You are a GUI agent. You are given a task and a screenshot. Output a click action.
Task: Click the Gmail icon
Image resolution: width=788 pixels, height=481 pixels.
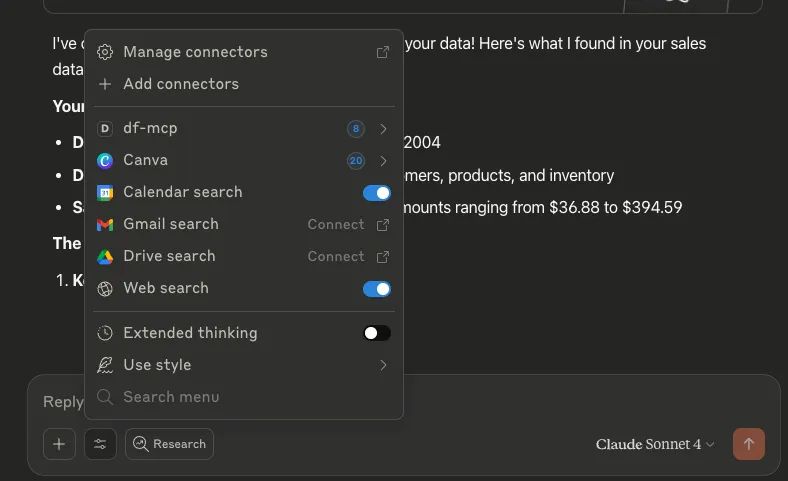pyautogui.click(x=105, y=225)
